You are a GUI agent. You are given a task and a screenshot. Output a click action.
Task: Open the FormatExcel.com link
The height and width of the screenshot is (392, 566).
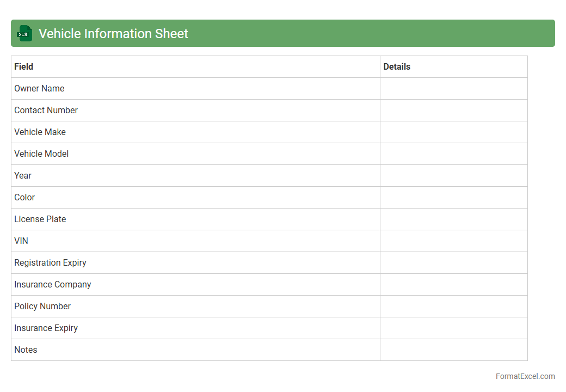pos(525,376)
